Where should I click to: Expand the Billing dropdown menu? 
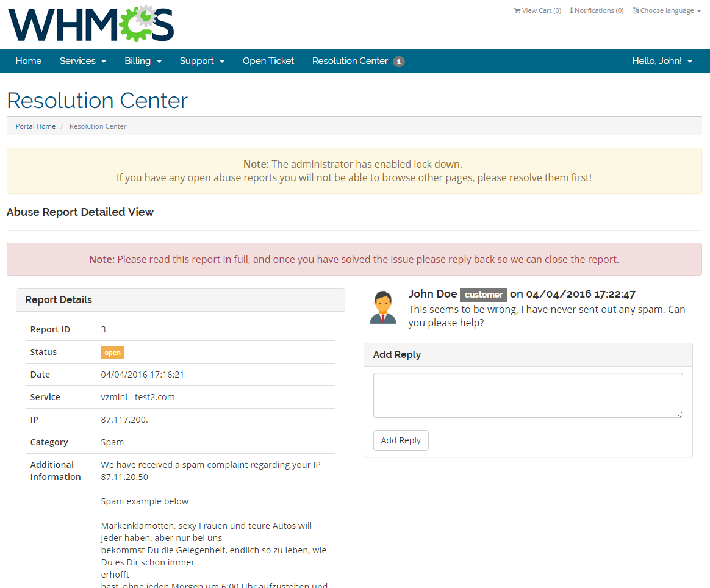point(143,61)
